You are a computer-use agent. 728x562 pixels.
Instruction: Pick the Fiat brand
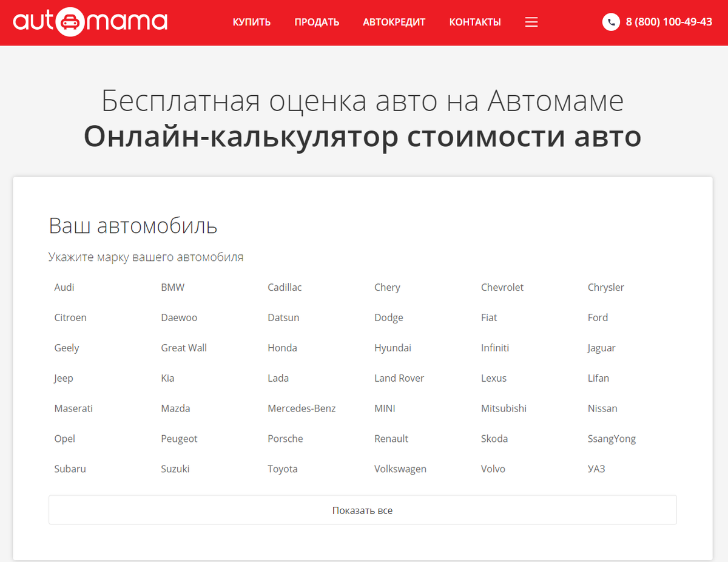point(489,317)
